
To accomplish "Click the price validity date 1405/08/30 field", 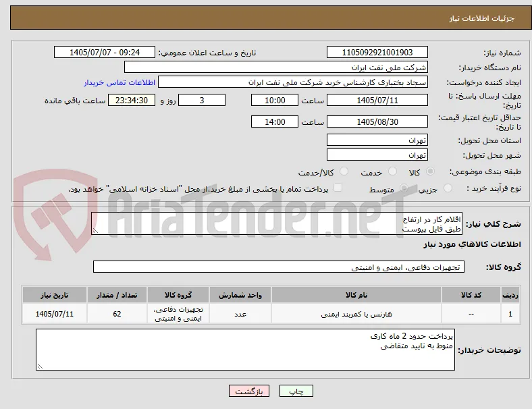I will coord(377,121).
